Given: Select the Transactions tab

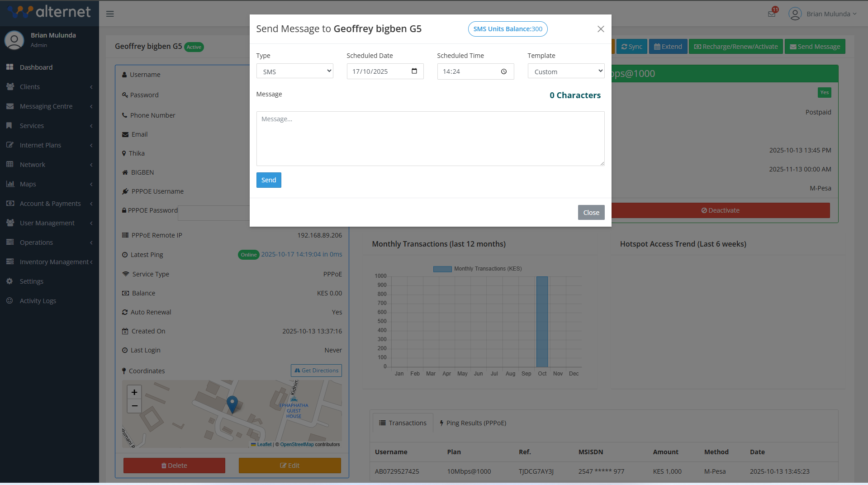Looking at the screenshot, I should (402, 423).
